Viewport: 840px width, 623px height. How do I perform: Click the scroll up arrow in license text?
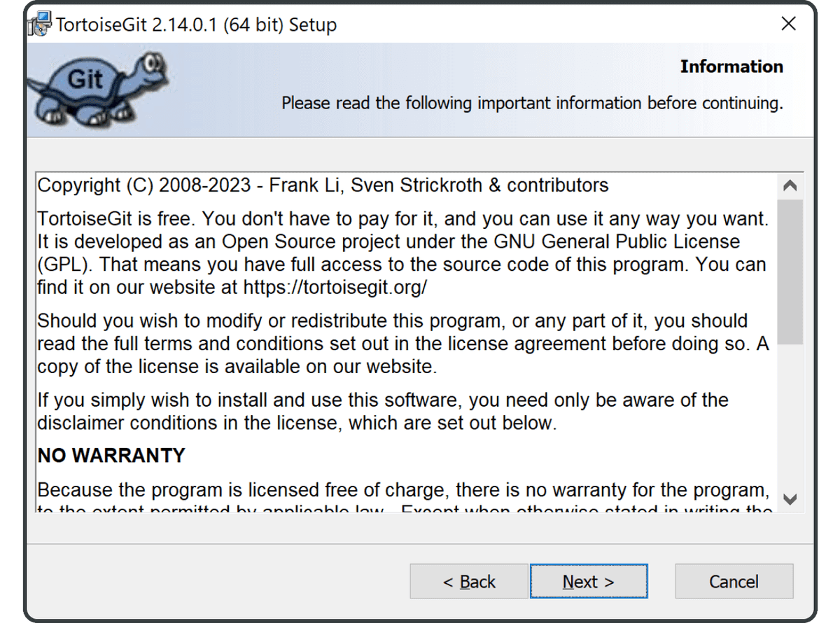(790, 186)
